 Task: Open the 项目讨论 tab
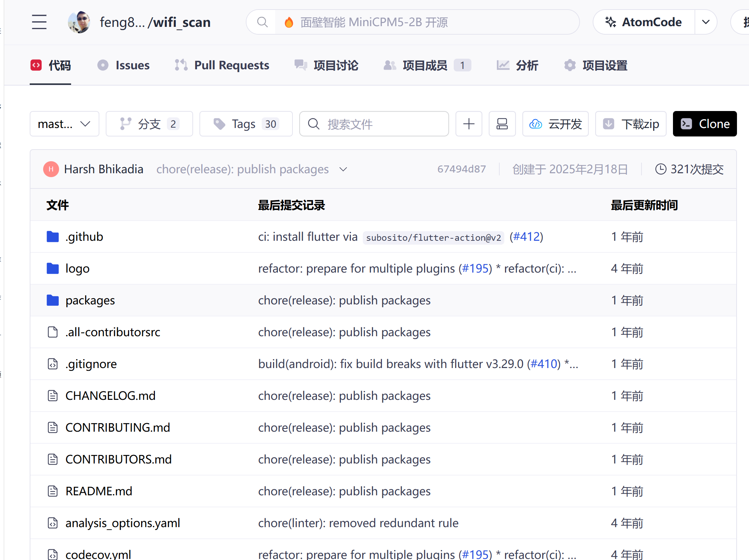pos(326,65)
